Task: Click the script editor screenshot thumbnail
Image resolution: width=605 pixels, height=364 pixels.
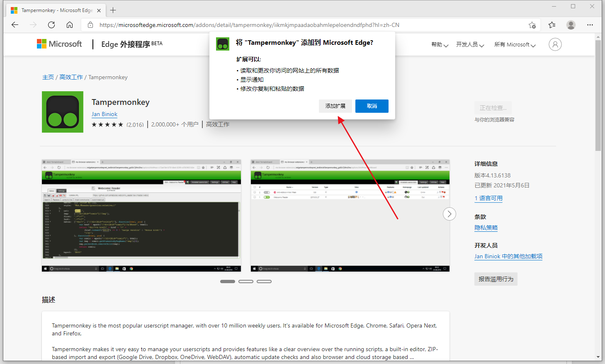Action: pos(141,216)
